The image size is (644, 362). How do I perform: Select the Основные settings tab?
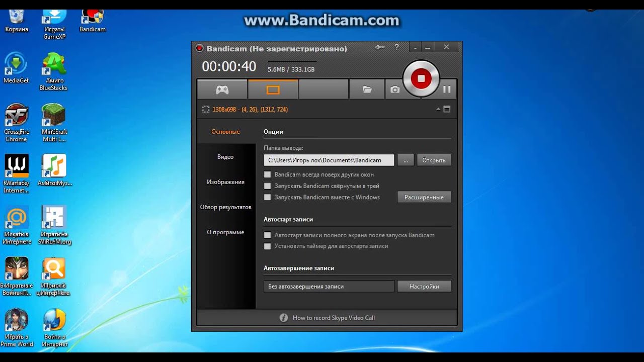[226, 132]
